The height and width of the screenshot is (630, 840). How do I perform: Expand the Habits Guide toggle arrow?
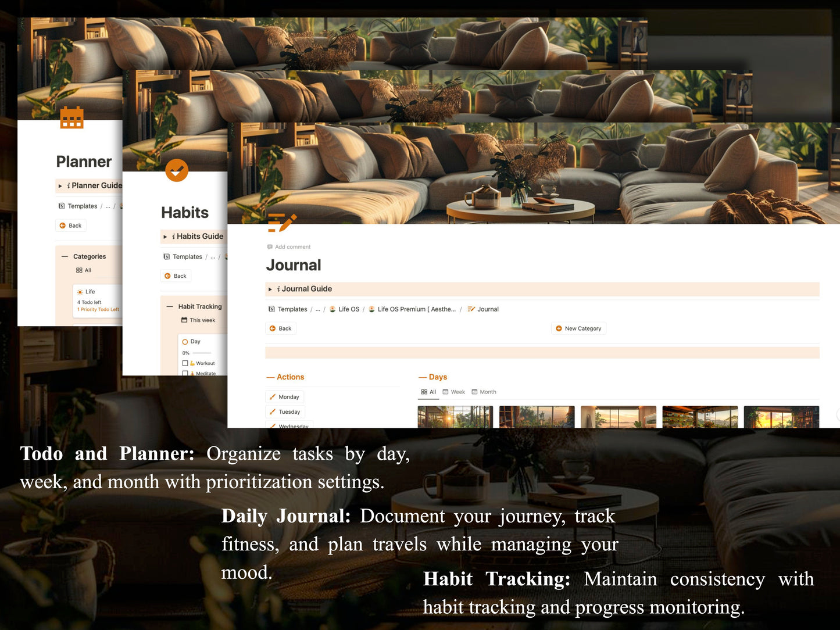166,237
